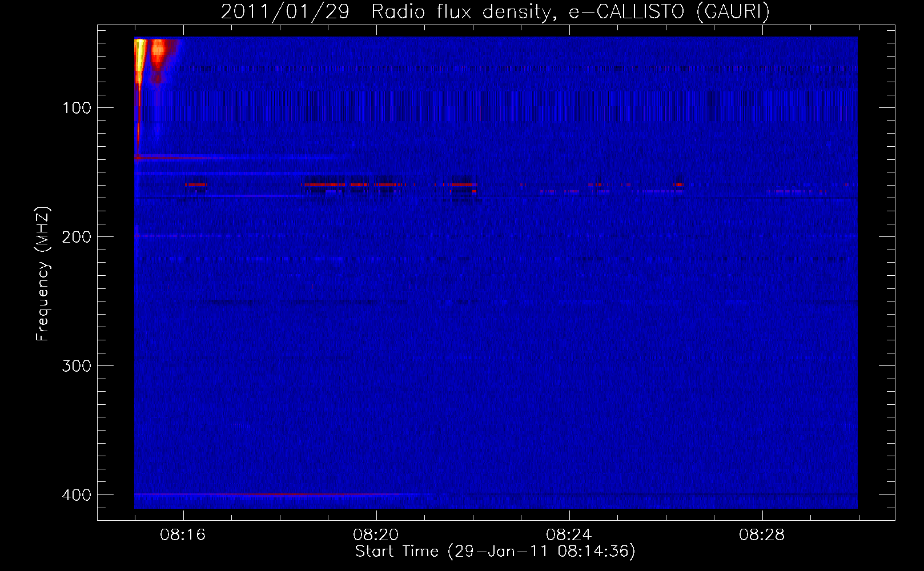Click the 100 MHz frequency tick label
Image resolution: width=924 pixels, height=571 pixels.
point(77,108)
